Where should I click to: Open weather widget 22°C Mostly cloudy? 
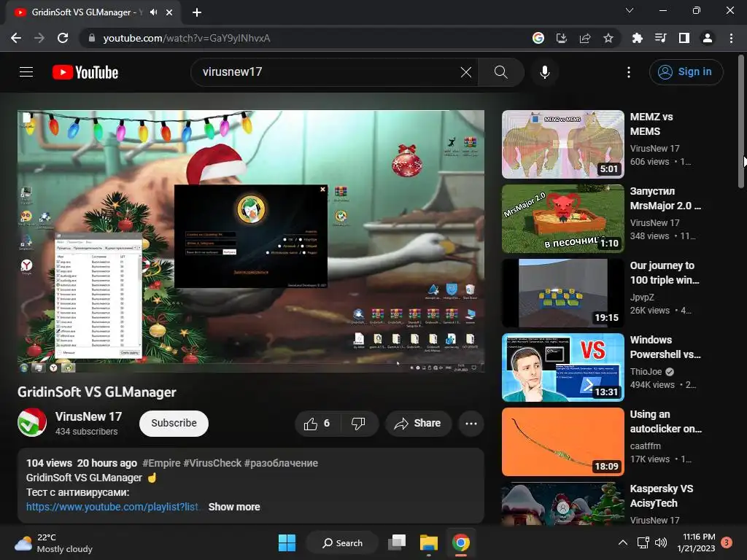tap(53, 542)
